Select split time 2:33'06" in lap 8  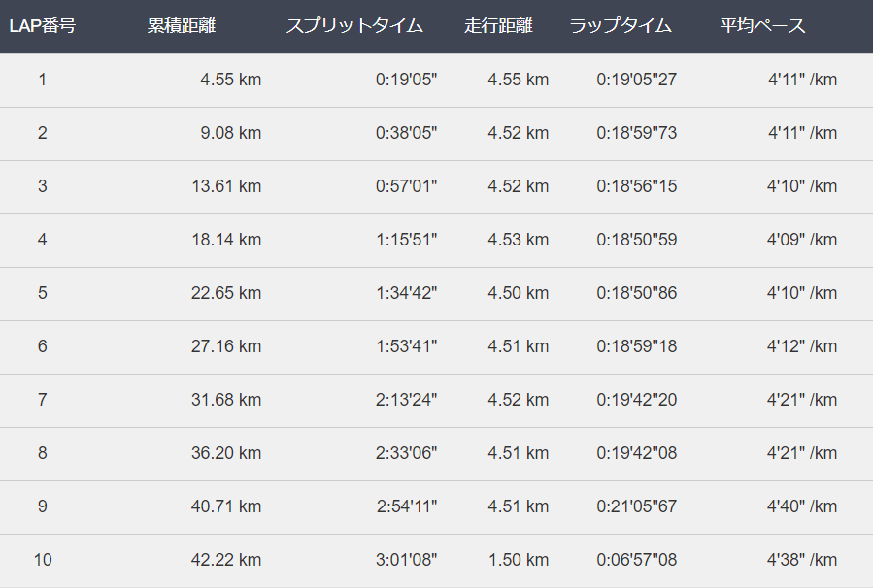coord(407,453)
